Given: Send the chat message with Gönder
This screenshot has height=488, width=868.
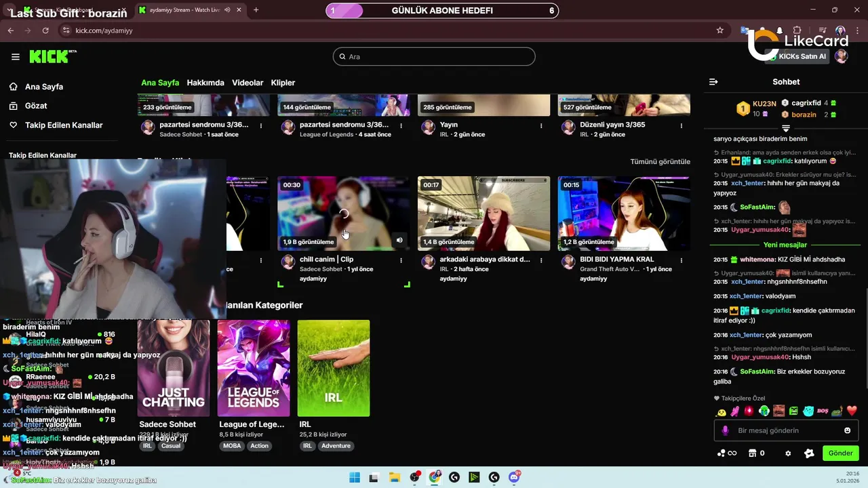Looking at the screenshot, I should pos(840,453).
